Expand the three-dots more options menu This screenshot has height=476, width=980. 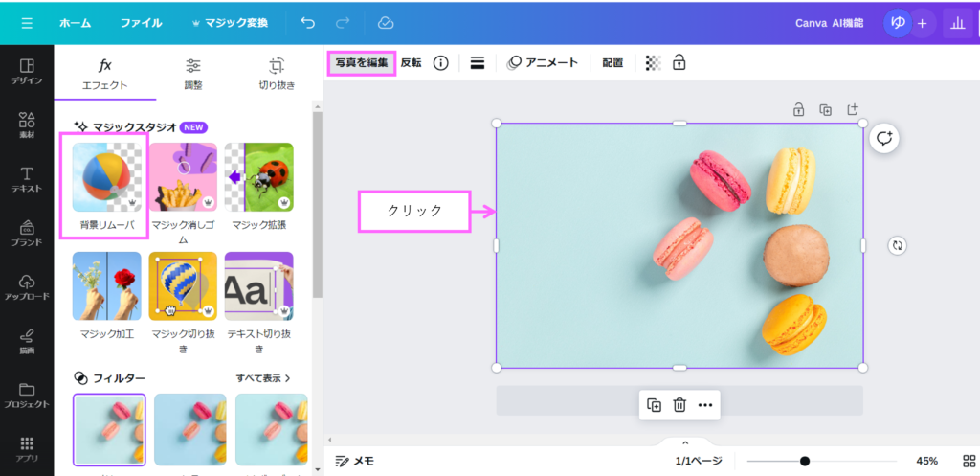(x=705, y=405)
